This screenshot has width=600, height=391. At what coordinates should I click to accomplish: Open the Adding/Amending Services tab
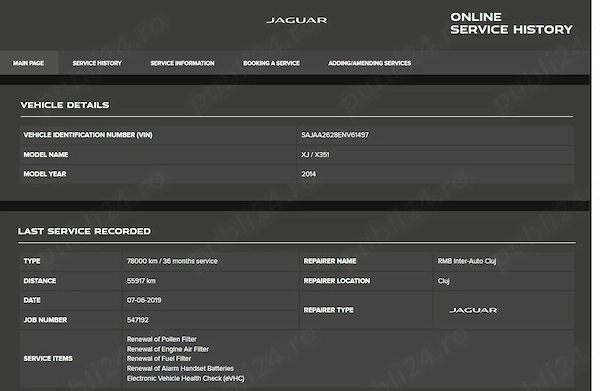370,63
